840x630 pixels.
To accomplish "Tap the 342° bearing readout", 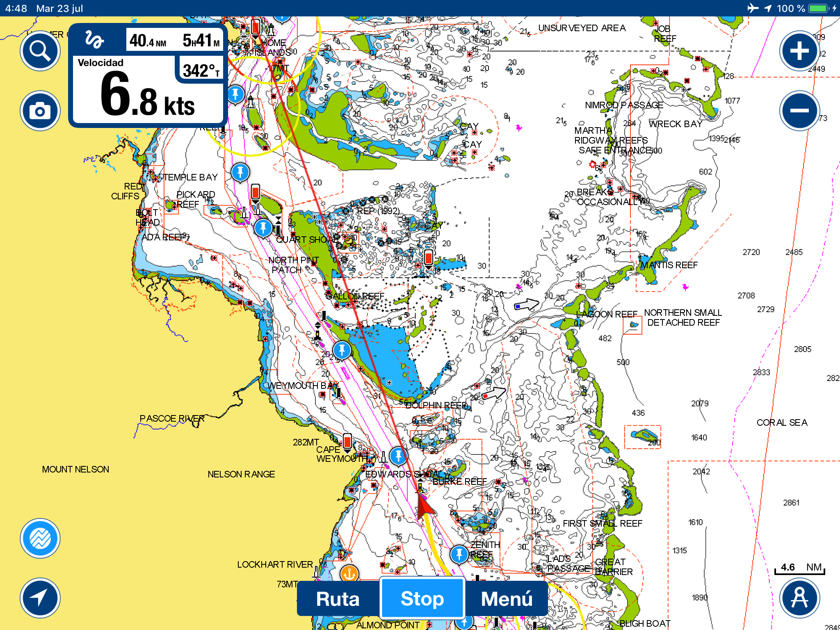I will coord(201,71).
